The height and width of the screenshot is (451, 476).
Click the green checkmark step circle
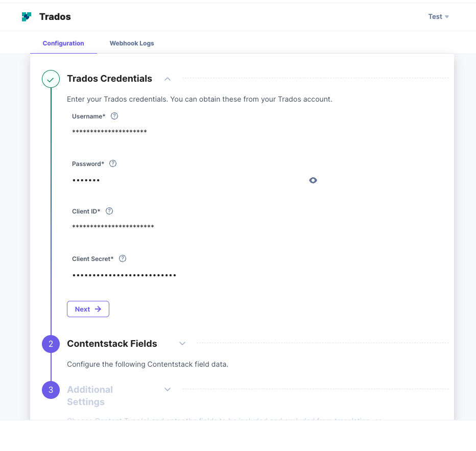(x=51, y=79)
